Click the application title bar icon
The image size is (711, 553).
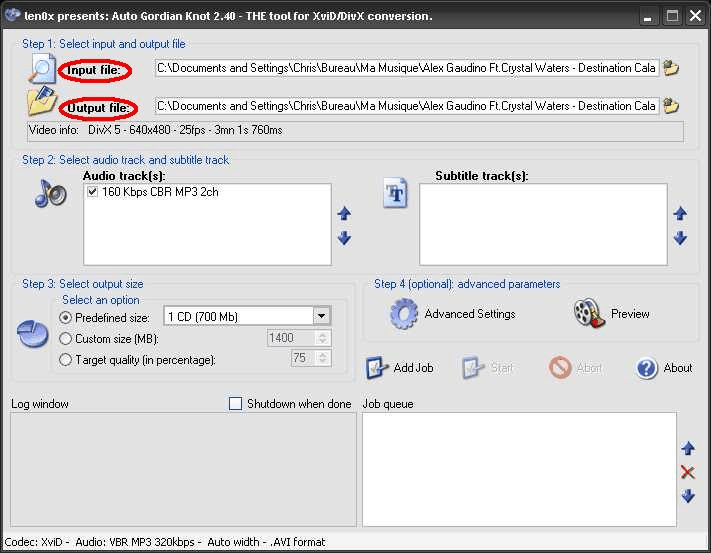[13, 15]
